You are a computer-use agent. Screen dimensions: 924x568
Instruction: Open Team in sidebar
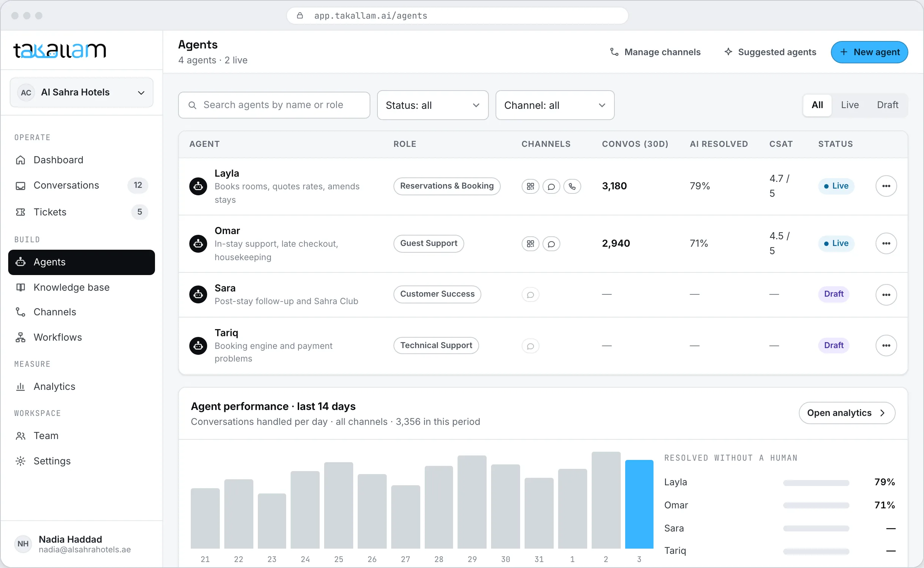pyautogui.click(x=82, y=436)
